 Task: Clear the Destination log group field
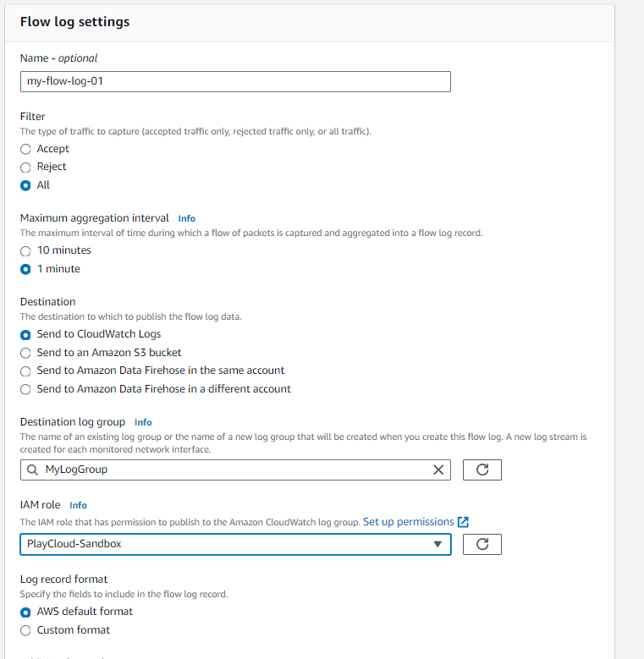point(438,470)
